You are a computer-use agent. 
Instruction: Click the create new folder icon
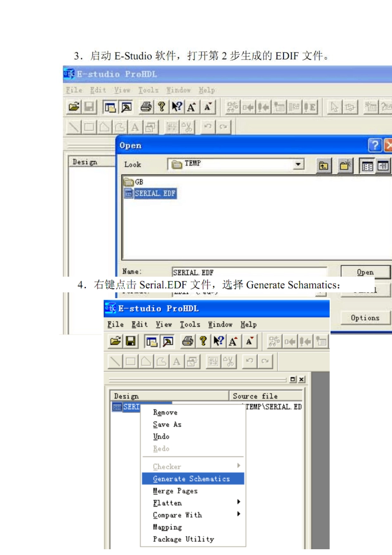pos(345,166)
